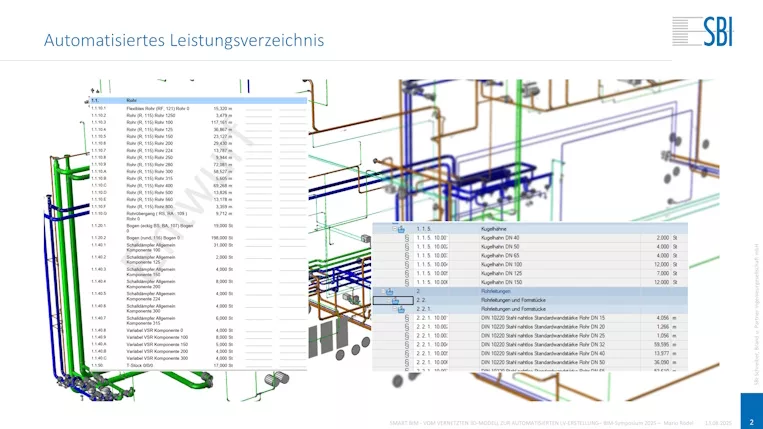
Task: Click the paragraph icon of Kugelhahn DN 40
Action: (x=407, y=238)
